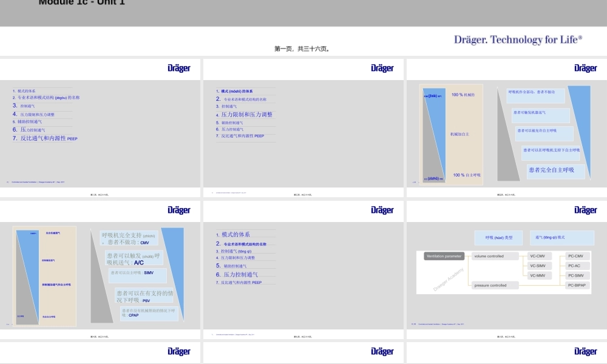Click the VC-SIMV mode box
This screenshot has width=607, height=364.
point(537,266)
